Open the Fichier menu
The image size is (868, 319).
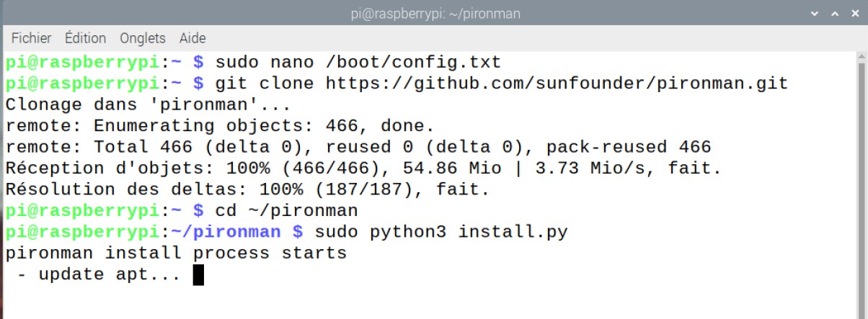click(31, 38)
